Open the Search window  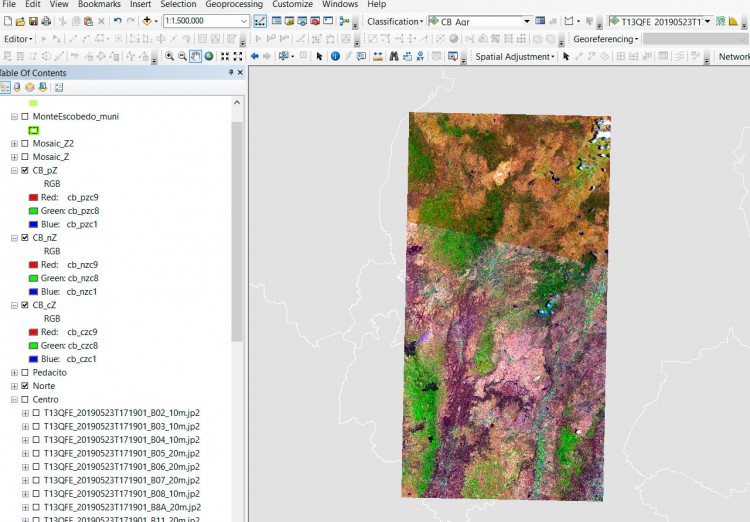(302, 21)
